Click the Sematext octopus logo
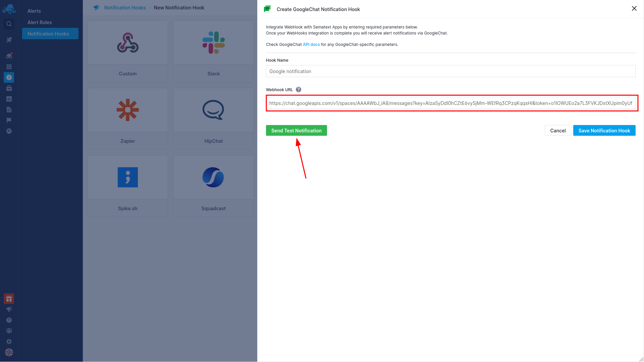 pos(9,9)
